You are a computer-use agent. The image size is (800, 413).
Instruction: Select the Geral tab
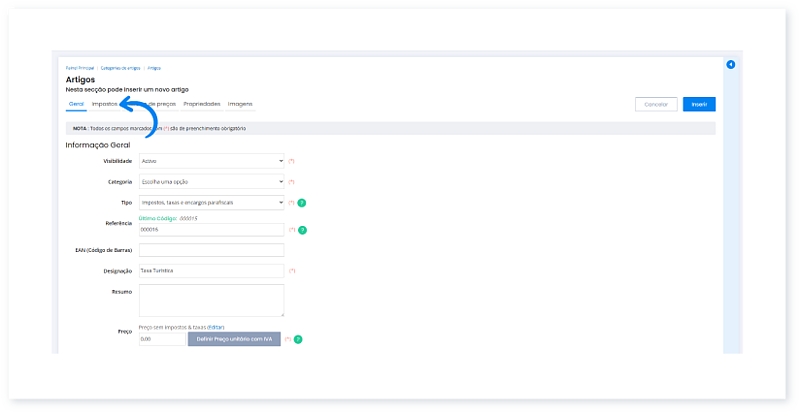pos(76,104)
